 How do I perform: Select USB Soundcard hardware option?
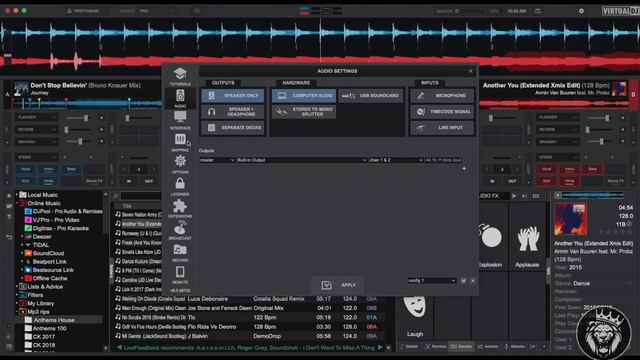tap(371, 96)
